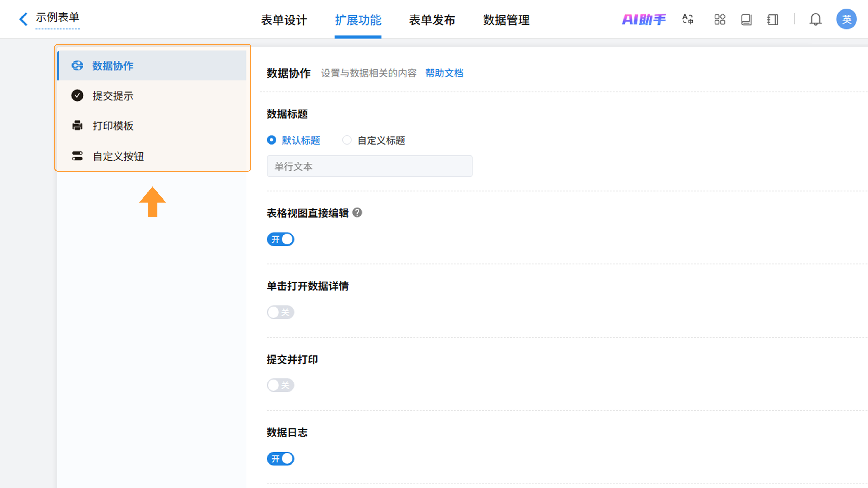Click help question mark beside 表格视图直接编辑
The image size is (868, 488).
[x=357, y=213]
